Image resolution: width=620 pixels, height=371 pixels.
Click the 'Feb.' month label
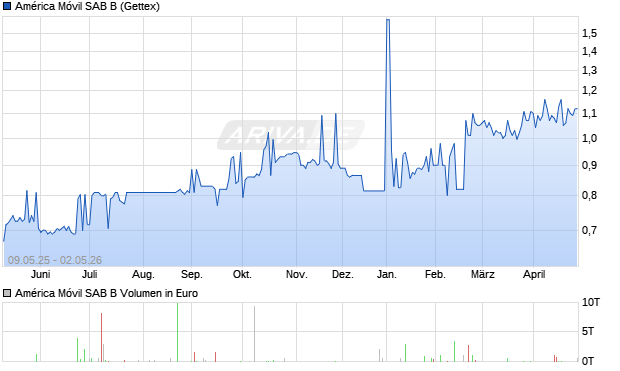(435, 274)
